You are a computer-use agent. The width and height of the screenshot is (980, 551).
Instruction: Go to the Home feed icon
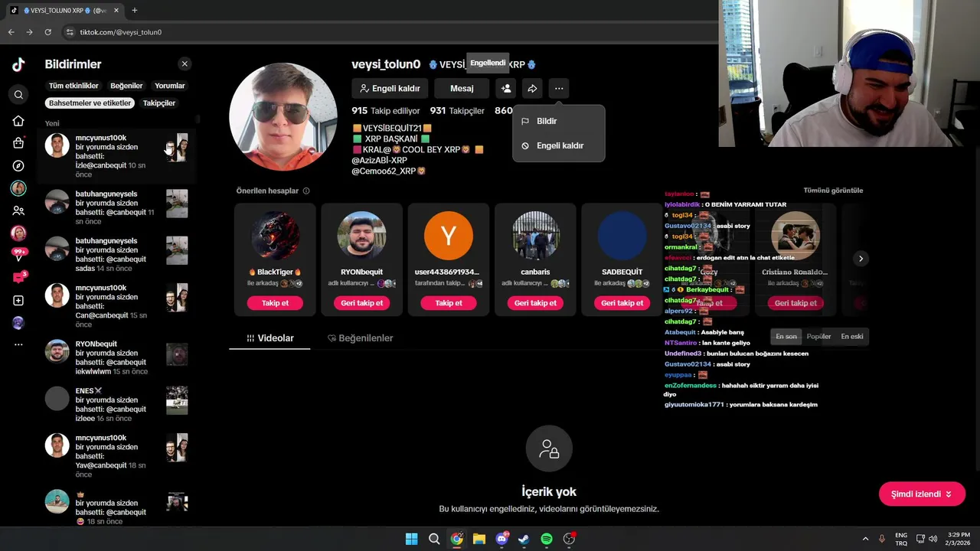pyautogui.click(x=18, y=121)
